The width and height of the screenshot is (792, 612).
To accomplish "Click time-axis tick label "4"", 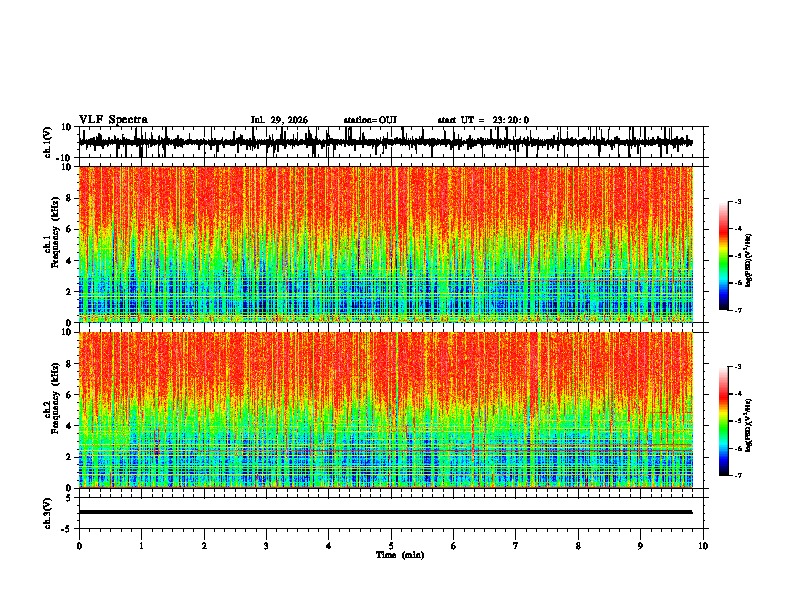I will 329,546.
